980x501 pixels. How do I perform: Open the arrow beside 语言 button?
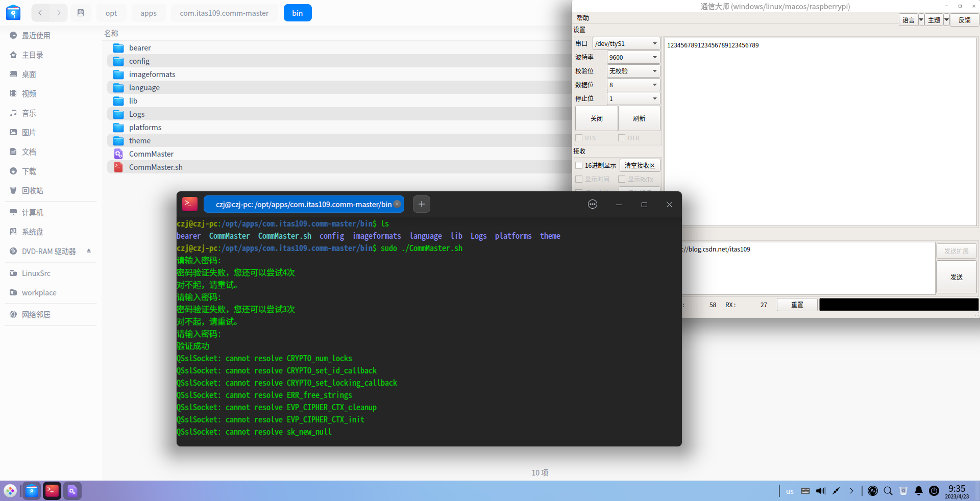pyautogui.click(x=921, y=20)
